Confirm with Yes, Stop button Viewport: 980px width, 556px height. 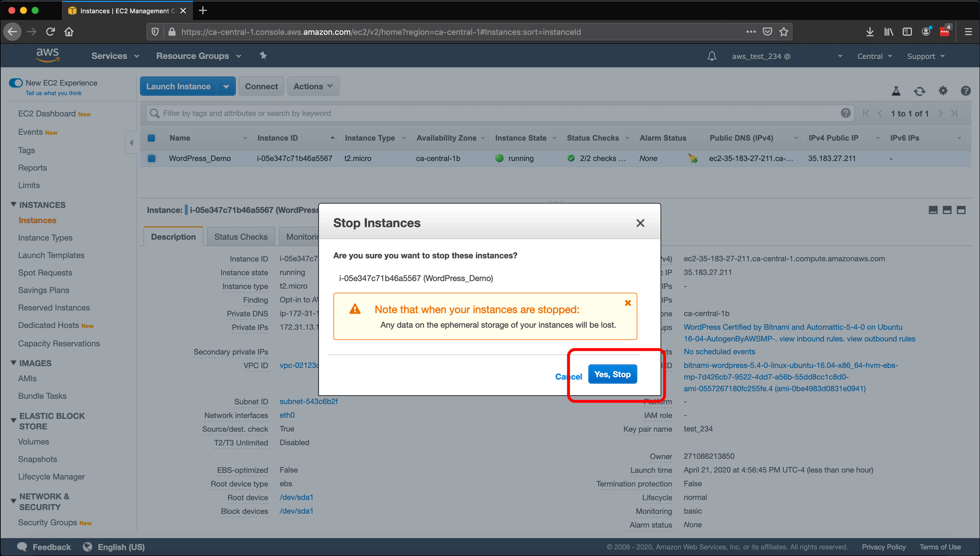(x=613, y=374)
